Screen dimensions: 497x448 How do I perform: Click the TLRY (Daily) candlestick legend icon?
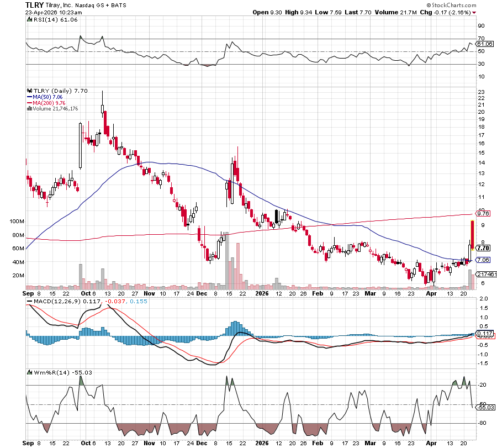pos(29,91)
